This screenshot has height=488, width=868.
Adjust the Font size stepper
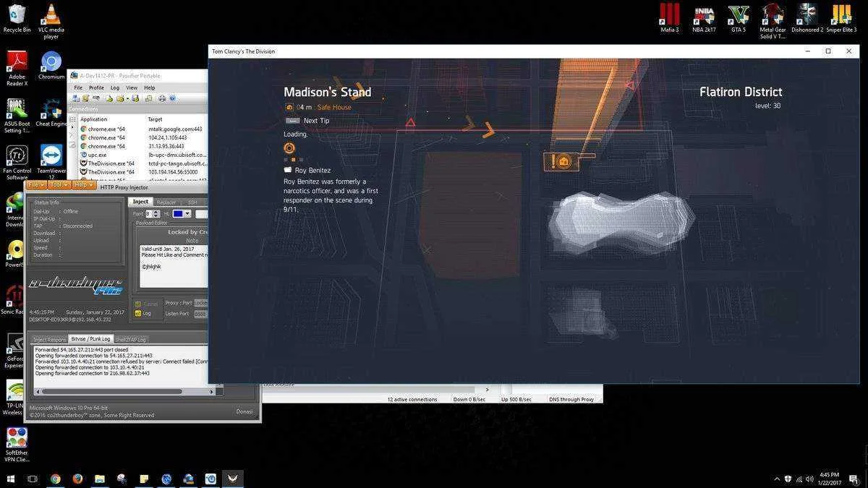pos(156,214)
